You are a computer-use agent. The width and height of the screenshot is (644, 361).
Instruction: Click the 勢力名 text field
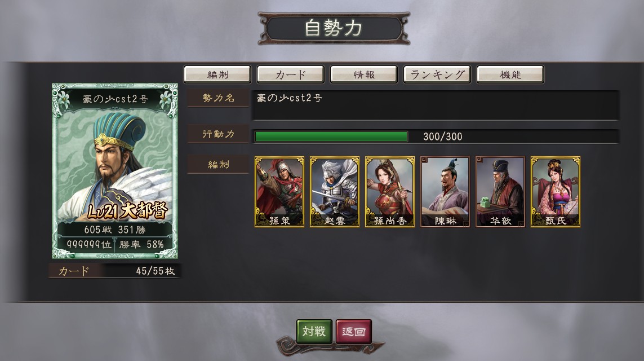click(436, 105)
